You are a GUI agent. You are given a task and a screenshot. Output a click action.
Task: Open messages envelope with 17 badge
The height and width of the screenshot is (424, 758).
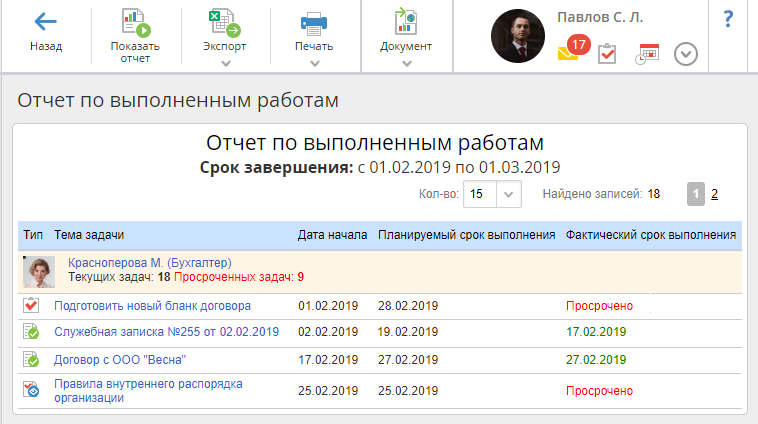[x=574, y=48]
